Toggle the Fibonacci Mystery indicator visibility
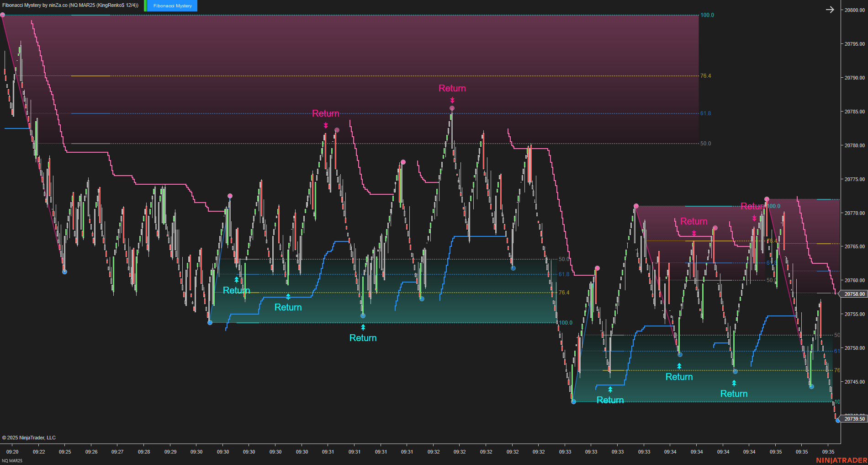This screenshot has width=868, height=465. click(x=171, y=6)
